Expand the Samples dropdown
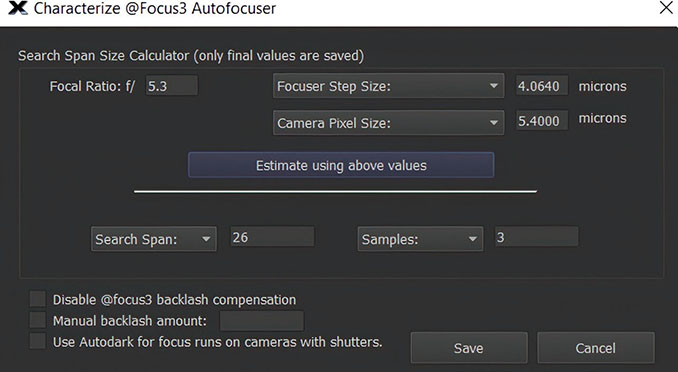This screenshot has height=372, width=678. tap(420, 239)
